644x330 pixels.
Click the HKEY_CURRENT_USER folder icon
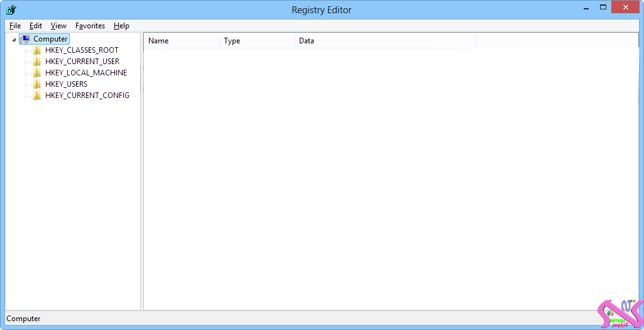point(37,62)
